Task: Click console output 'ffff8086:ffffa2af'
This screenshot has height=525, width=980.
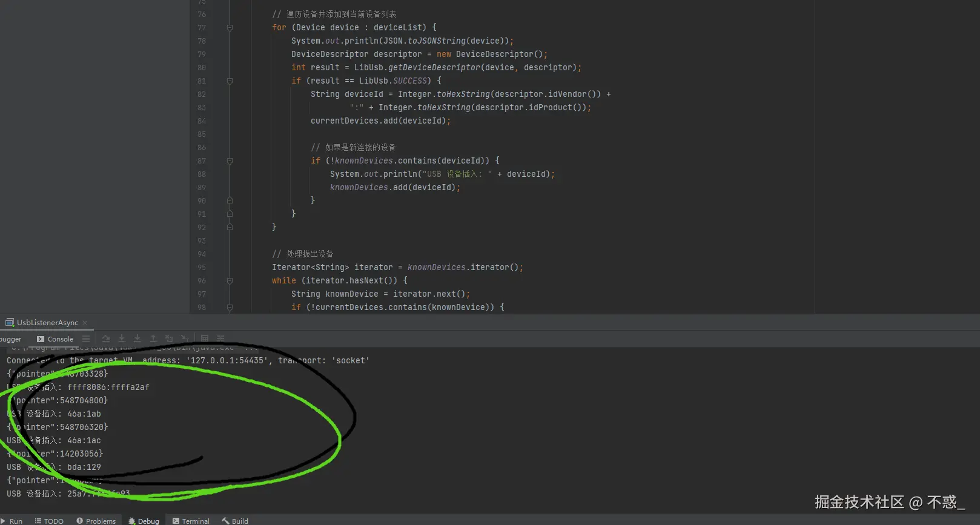Action: coord(108,388)
